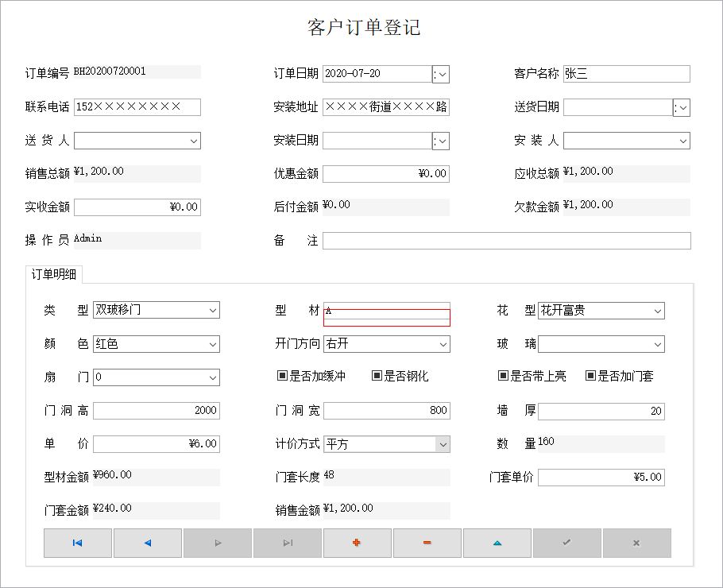Click the 型材 input field

(x=386, y=314)
